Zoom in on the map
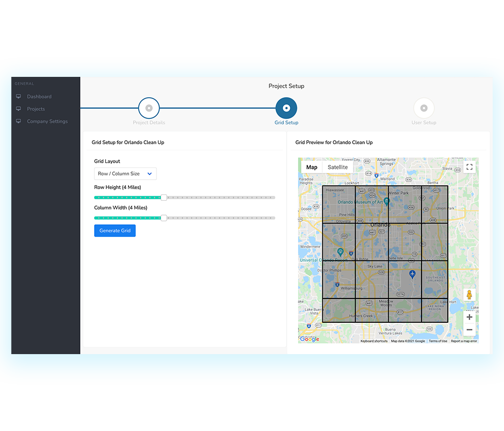The height and width of the screenshot is (431, 504). (469, 317)
